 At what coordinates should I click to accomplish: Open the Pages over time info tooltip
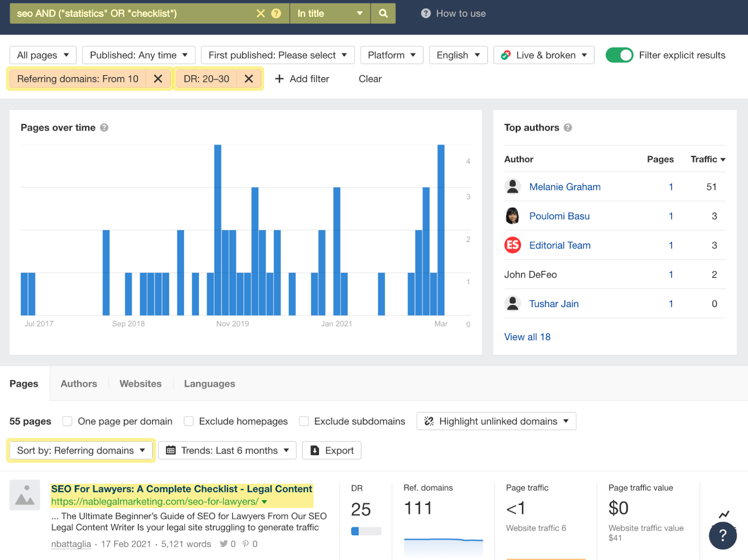pos(104,127)
